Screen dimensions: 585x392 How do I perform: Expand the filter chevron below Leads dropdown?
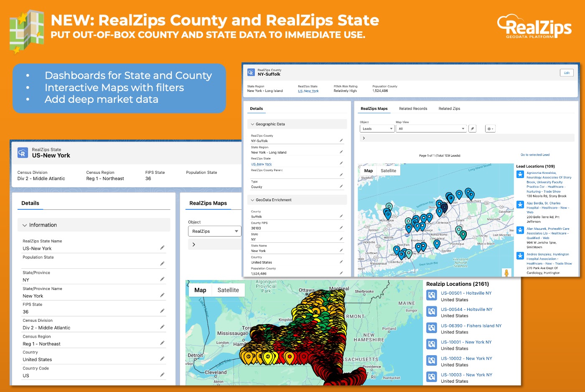click(x=364, y=138)
